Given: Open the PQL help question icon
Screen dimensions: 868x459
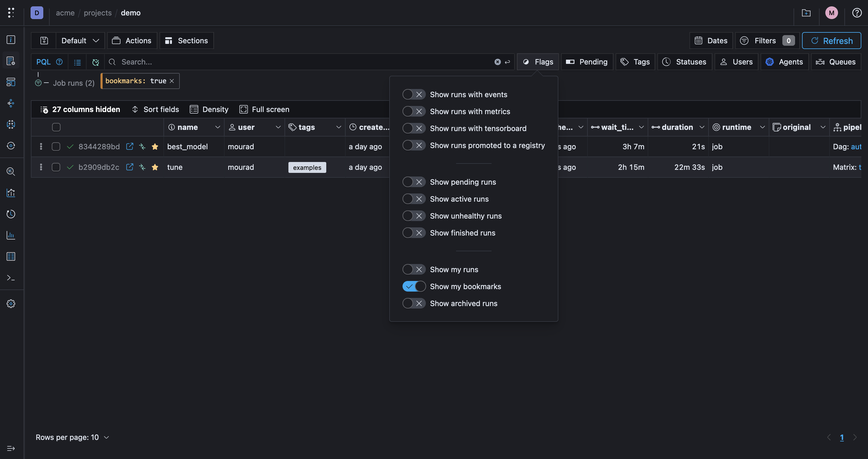Looking at the screenshot, I should coord(59,62).
